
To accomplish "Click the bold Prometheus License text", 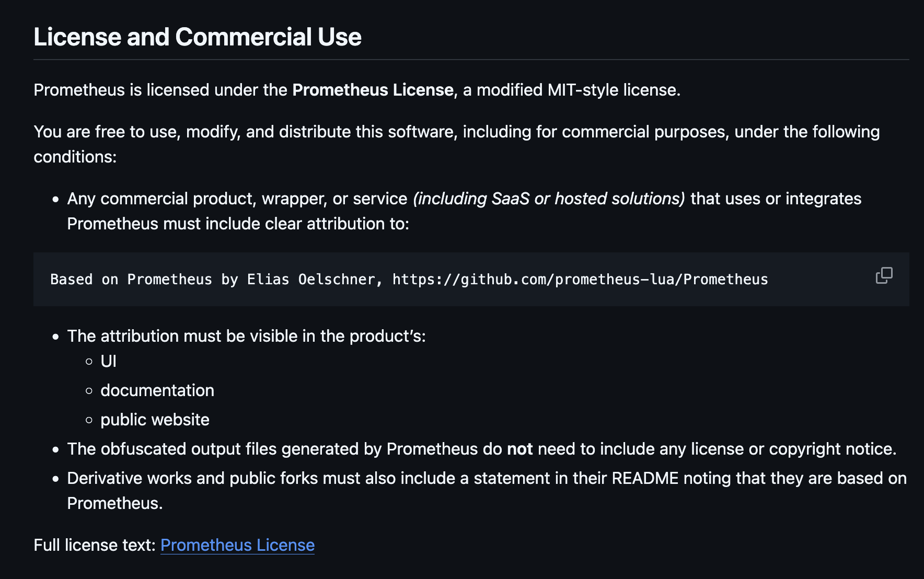I will click(x=373, y=90).
